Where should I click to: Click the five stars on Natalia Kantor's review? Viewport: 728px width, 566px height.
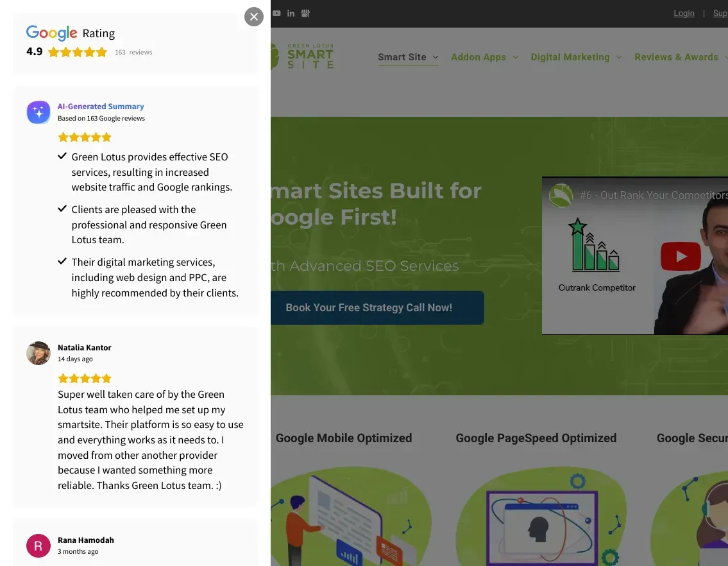(x=85, y=378)
